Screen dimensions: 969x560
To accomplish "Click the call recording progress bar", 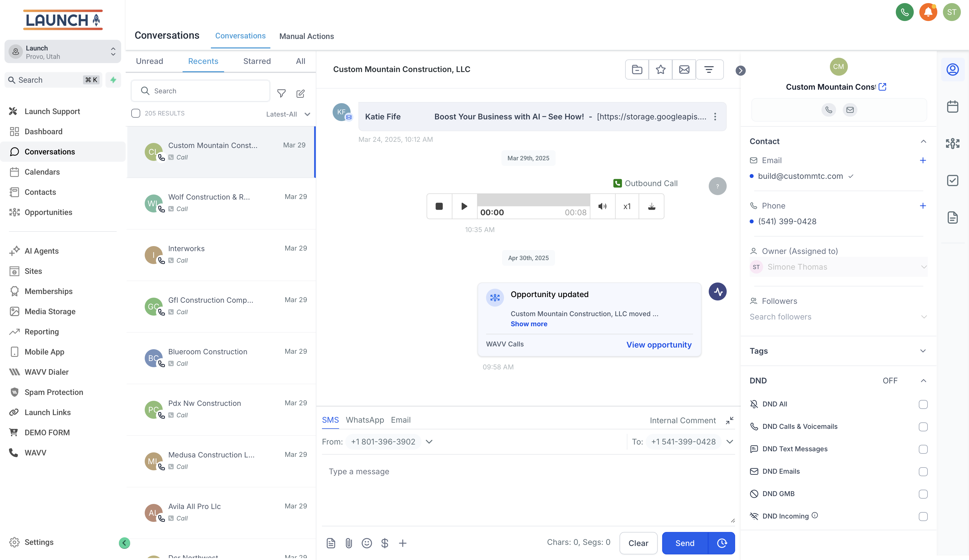I will click(533, 200).
